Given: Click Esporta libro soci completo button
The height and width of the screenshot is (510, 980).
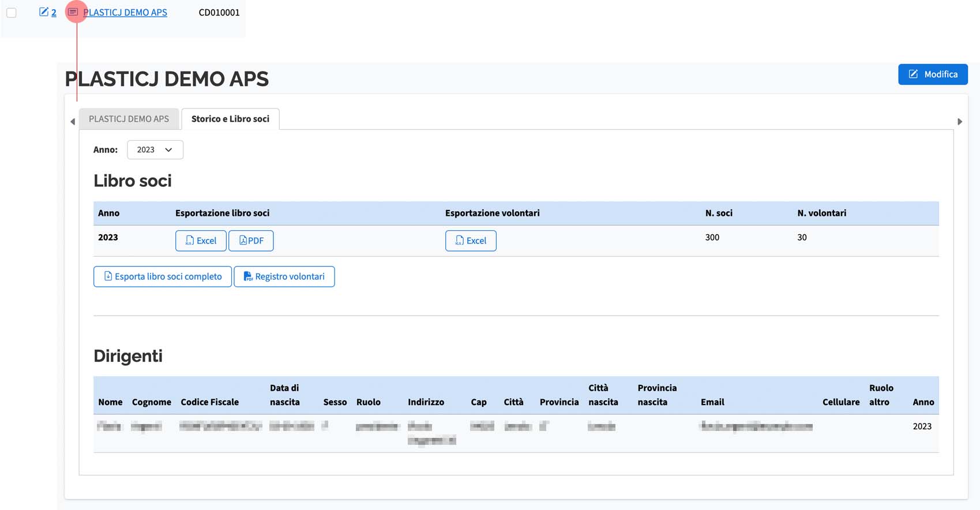Looking at the screenshot, I should pyautogui.click(x=163, y=276).
